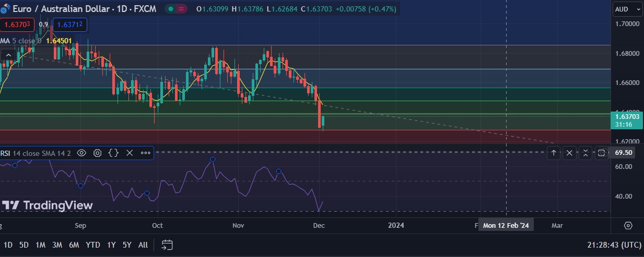
Task: Open the Euro / Australian Dollar symbol title
Action: 85,9
